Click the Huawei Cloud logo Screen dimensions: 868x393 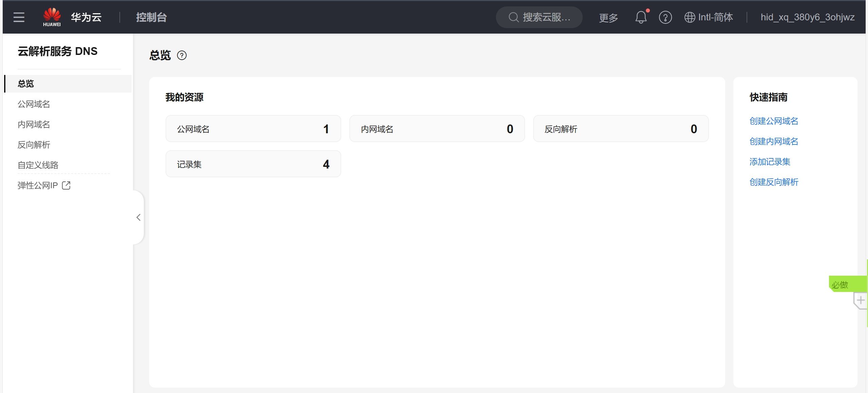point(52,17)
